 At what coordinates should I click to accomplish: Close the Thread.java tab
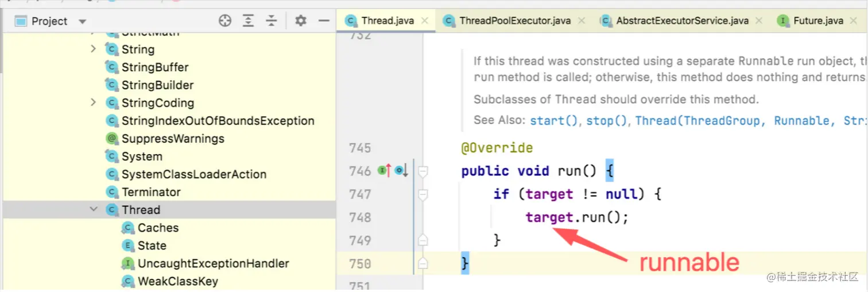(425, 21)
